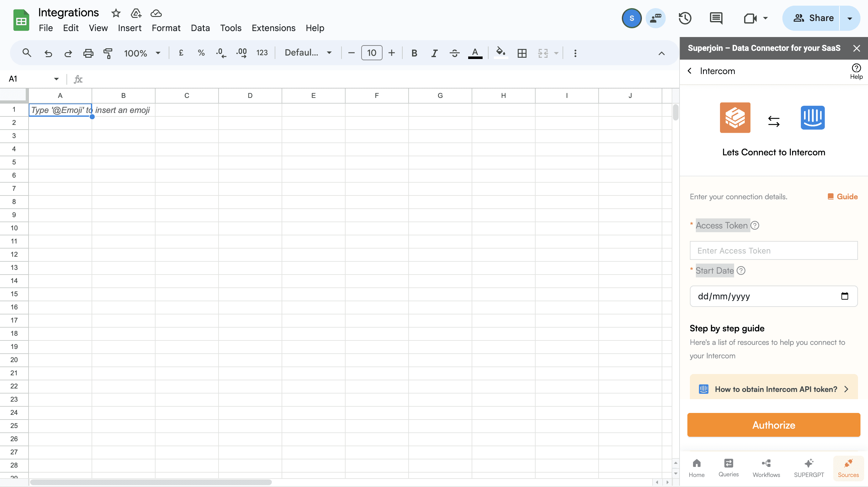
Task: Click the add to Drive shortcut icon
Action: click(x=136, y=13)
